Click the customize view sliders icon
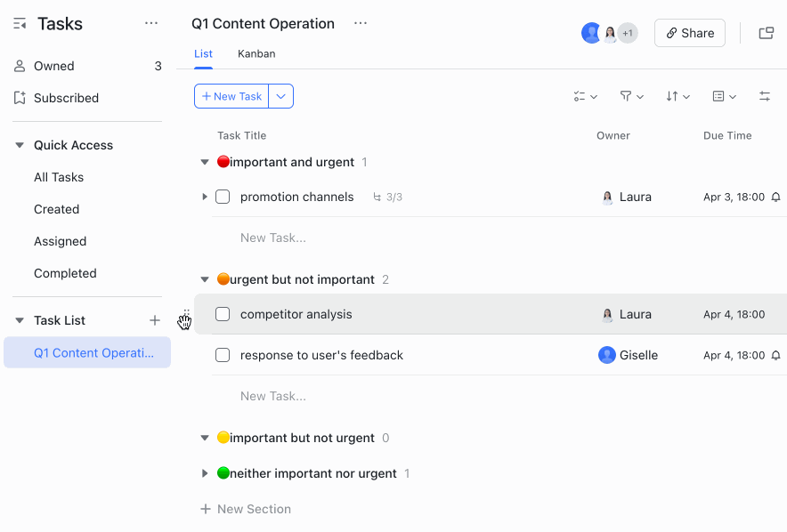The height and width of the screenshot is (532, 787). [x=765, y=95]
